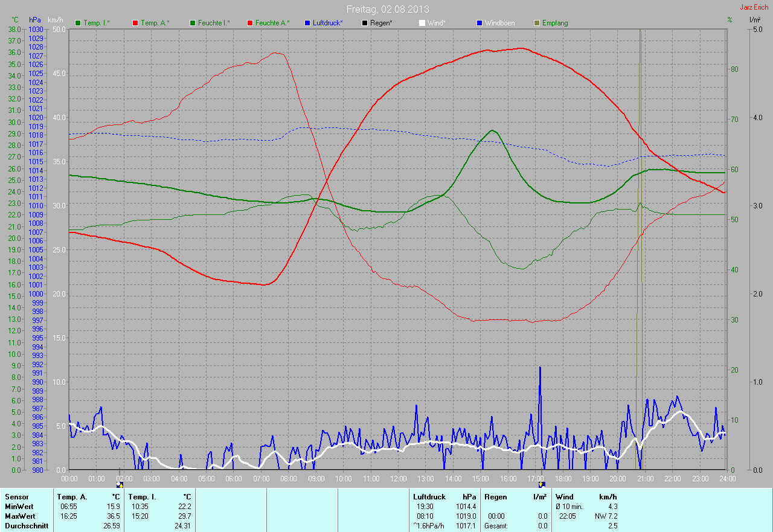Select the Luftdruck header in statistics table

point(429,496)
